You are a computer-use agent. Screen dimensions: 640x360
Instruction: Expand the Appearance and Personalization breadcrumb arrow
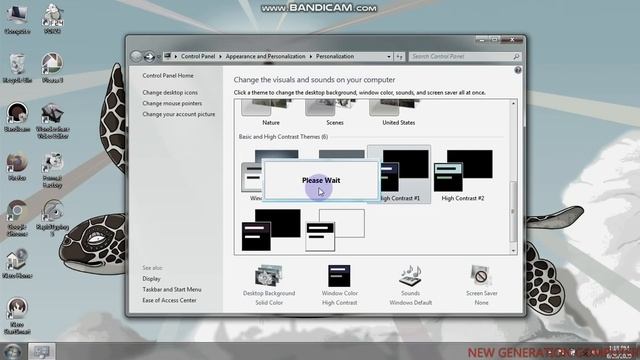click(311, 56)
